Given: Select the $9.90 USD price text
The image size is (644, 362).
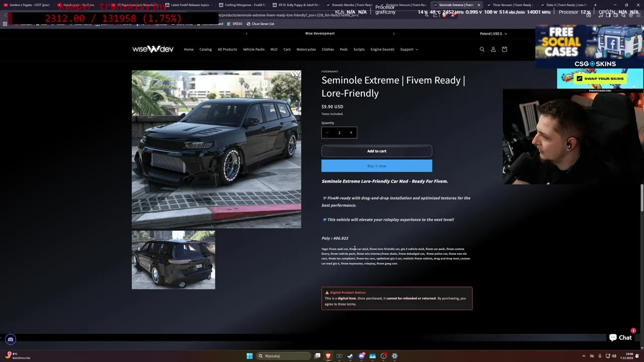Looking at the screenshot, I should [x=332, y=107].
